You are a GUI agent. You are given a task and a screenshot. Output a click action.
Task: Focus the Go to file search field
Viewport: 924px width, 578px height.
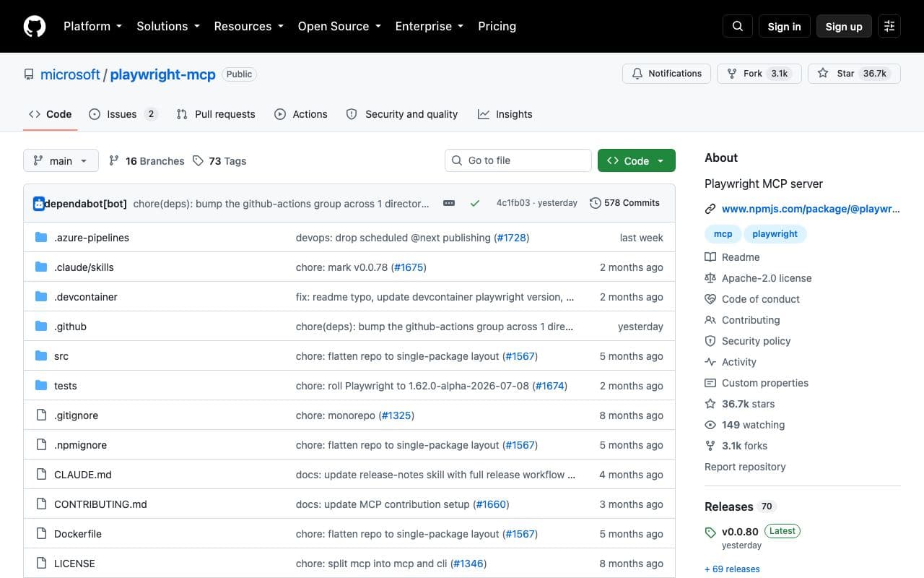pyautogui.click(x=518, y=160)
